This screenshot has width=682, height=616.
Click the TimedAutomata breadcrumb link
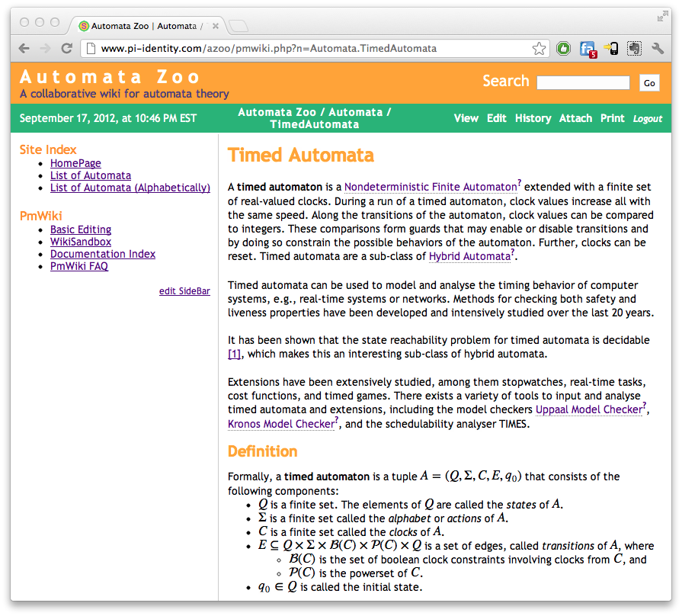[x=315, y=124]
